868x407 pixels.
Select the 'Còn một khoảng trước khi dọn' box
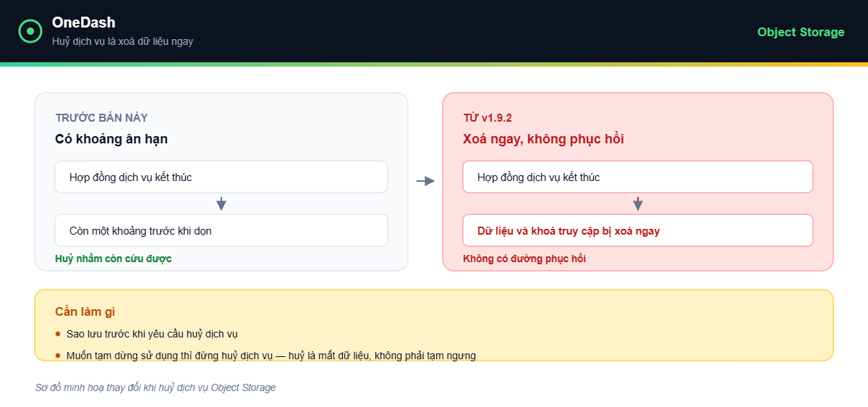[x=221, y=230]
